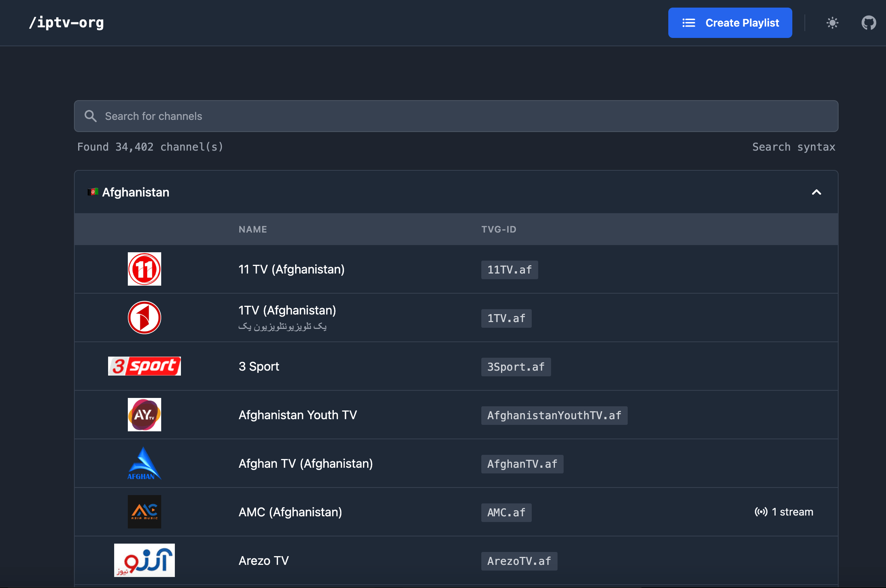Image resolution: width=886 pixels, height=588 pixels.
Task: Open the AMC (Afghanistan) channel name
Action: 290,512
